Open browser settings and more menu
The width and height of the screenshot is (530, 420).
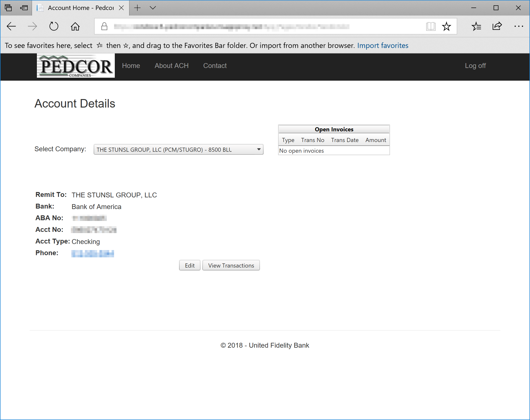pyautogui.click(x=518, y=26)
